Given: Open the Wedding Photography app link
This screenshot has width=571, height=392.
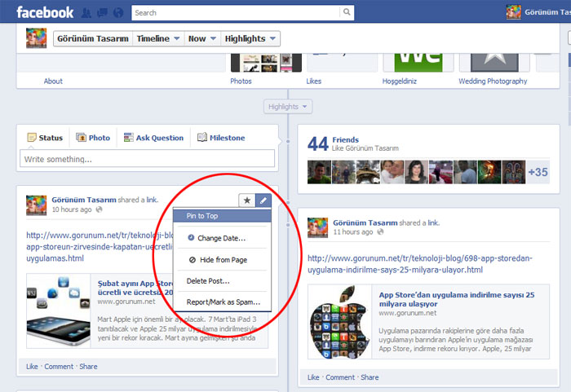Looking at the screenshot, I should (493, 81).
